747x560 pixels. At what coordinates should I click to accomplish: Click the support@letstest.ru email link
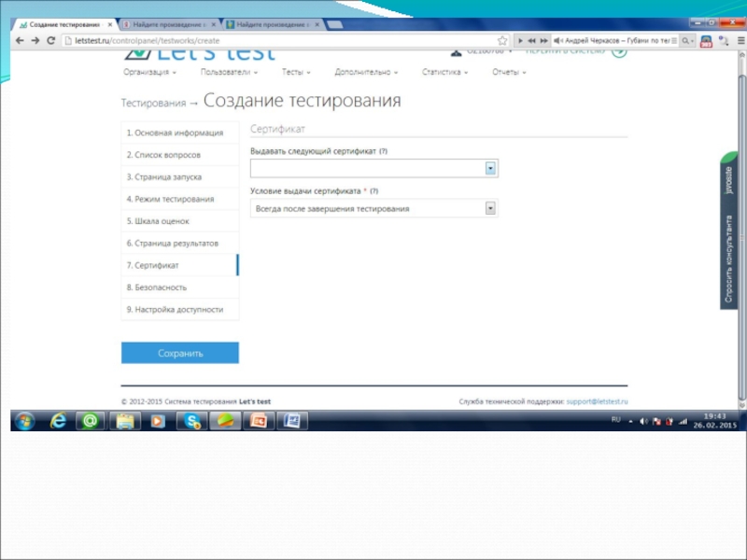tap(597, 401)
